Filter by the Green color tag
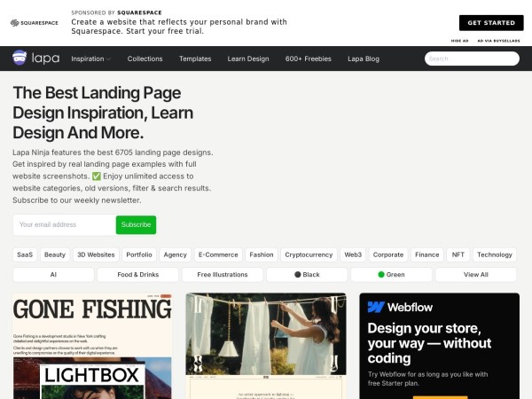Viewport: 532px width, 399px height. click(x=391, y=275)
